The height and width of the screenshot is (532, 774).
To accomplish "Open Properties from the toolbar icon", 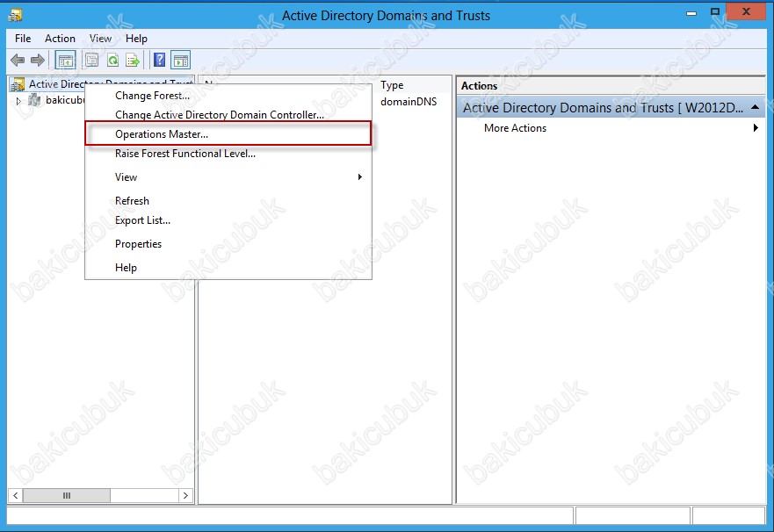I will coord(92,61).
